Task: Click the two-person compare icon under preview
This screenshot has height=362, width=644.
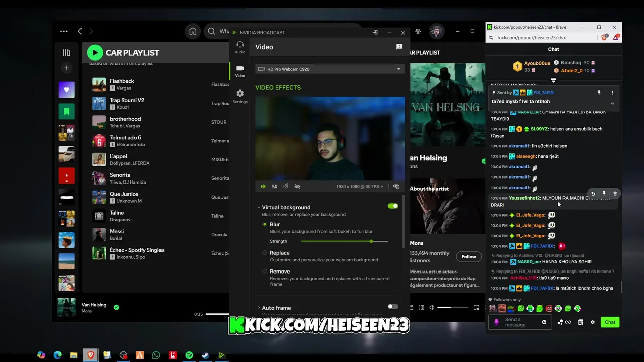Action: 274,186
